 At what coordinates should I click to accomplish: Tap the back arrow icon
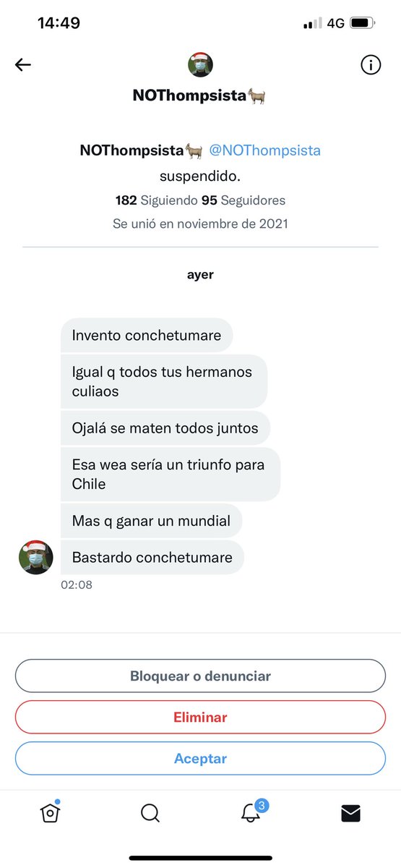[23, 65]
